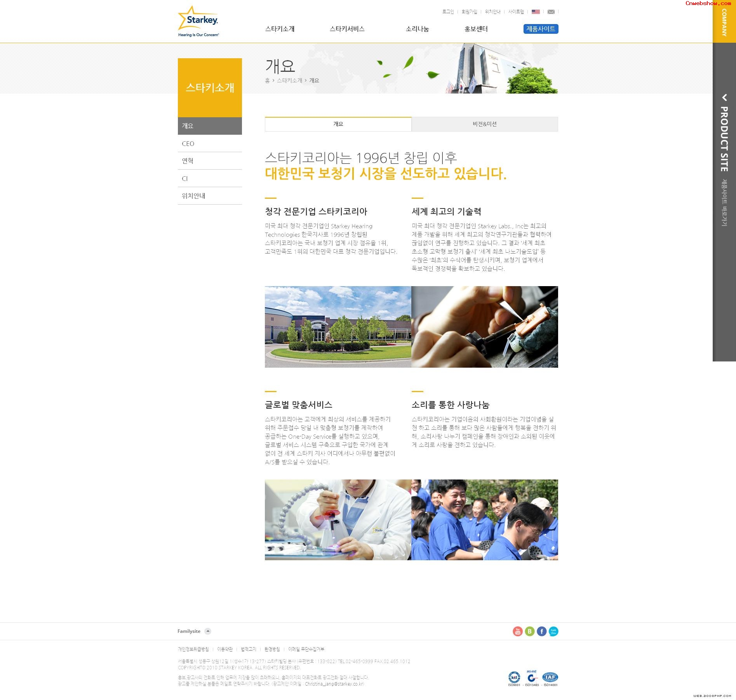Image resolution: width=736 pixels, height=700 pixels.
Task: Select CEO in the left sidebar
Action: click(x=210, y=144)
